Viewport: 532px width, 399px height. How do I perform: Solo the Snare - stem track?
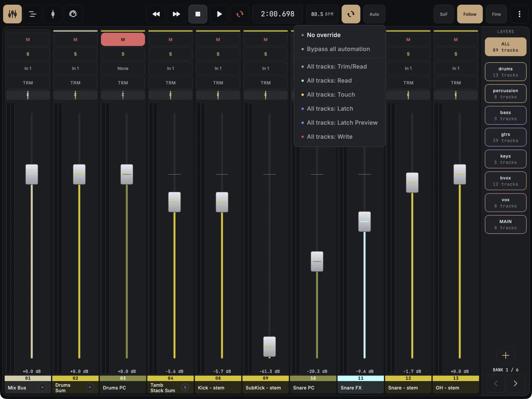click(x=408, y=54)
